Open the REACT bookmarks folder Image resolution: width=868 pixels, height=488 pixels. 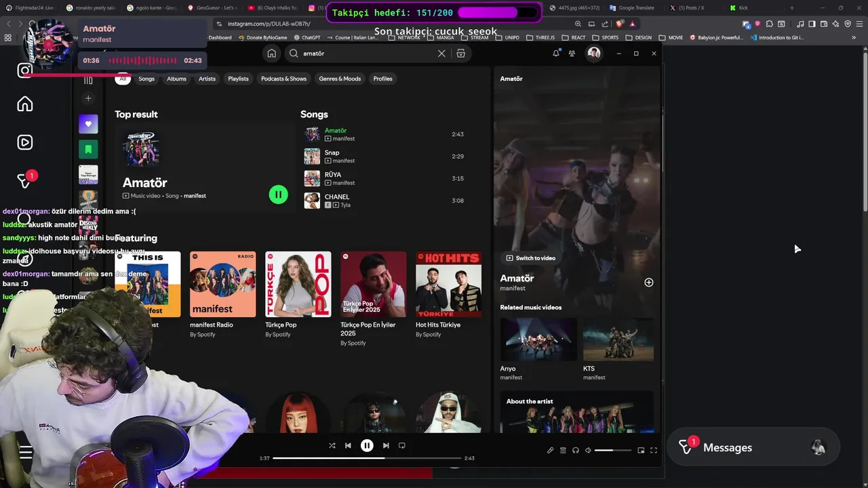coord(572,37)
